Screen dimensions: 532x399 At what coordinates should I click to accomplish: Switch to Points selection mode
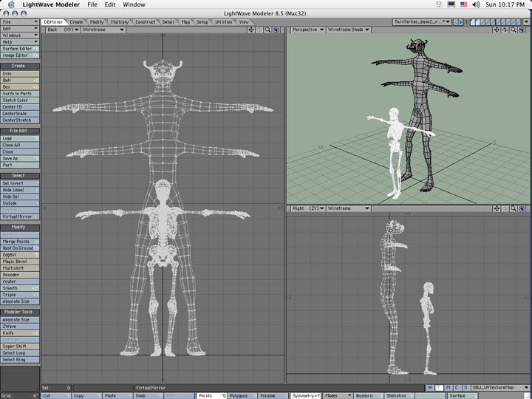[x=212, y=396]
